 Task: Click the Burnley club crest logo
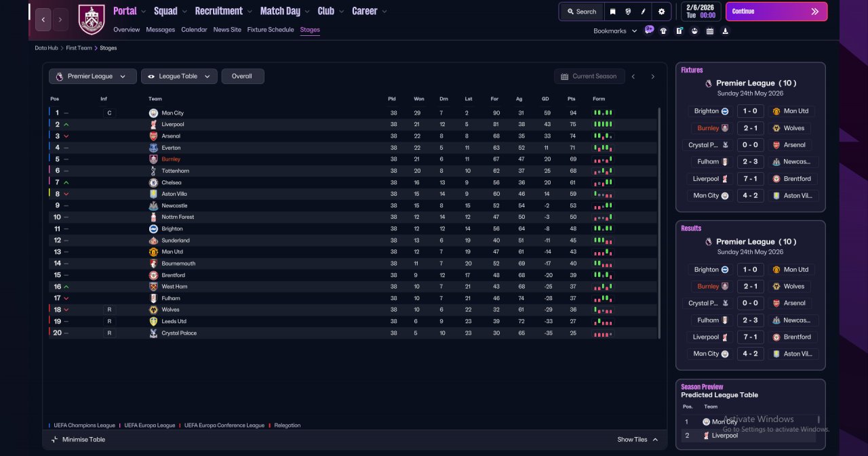click(92, 20)
